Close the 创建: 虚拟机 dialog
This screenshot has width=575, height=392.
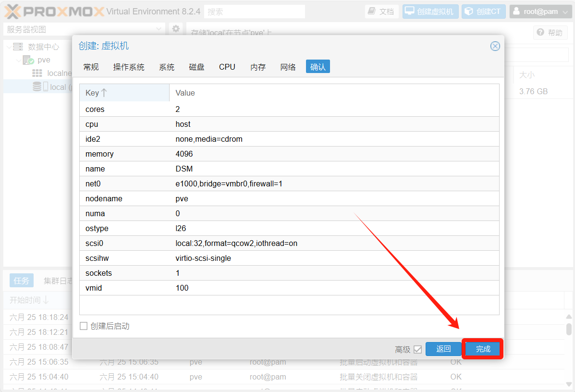click(495, 46)
